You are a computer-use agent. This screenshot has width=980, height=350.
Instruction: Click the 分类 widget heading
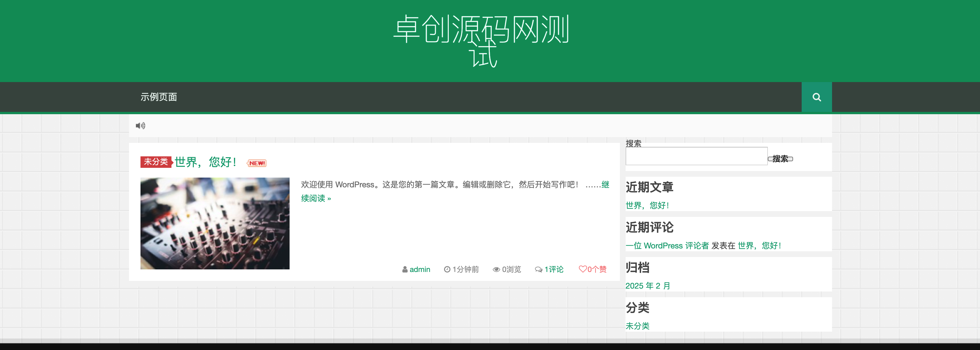point(638,307)
